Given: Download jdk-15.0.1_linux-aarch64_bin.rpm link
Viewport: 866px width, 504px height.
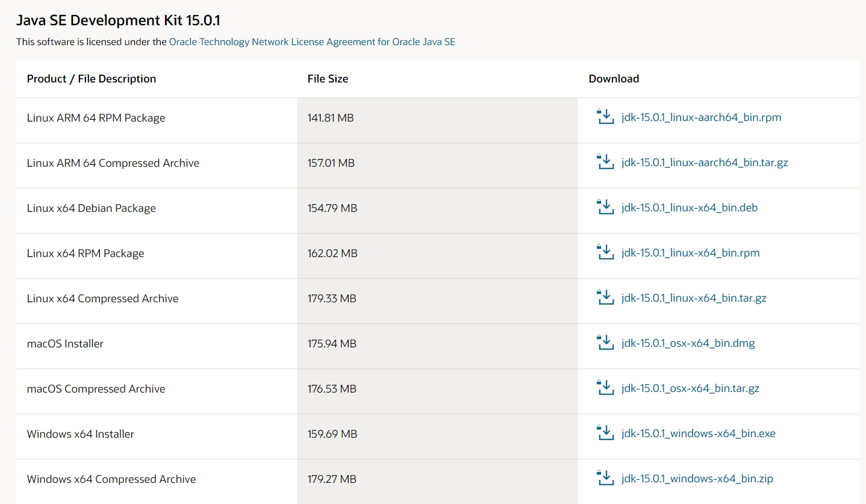Looking at the screenshot, I should coord(702,117).
